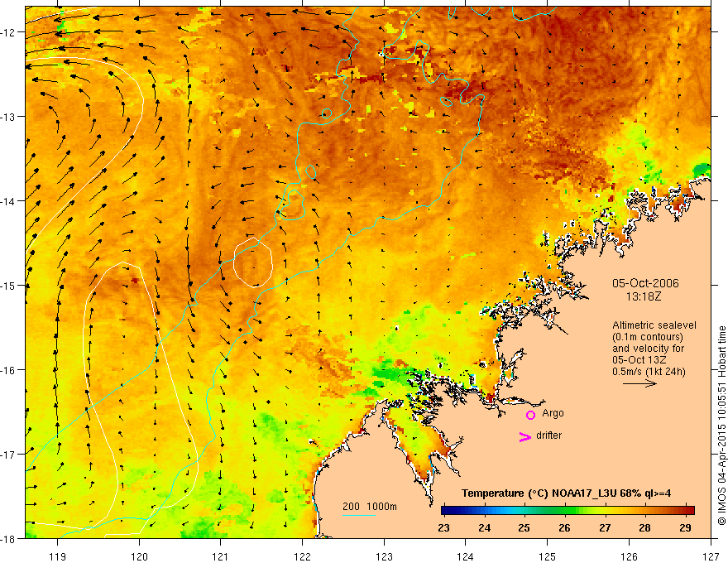Click the 'Temperature (°C) NOAA17_L3U 68% ql>=4' title
The width and height of the screenshot is (728, 563).
566,493
